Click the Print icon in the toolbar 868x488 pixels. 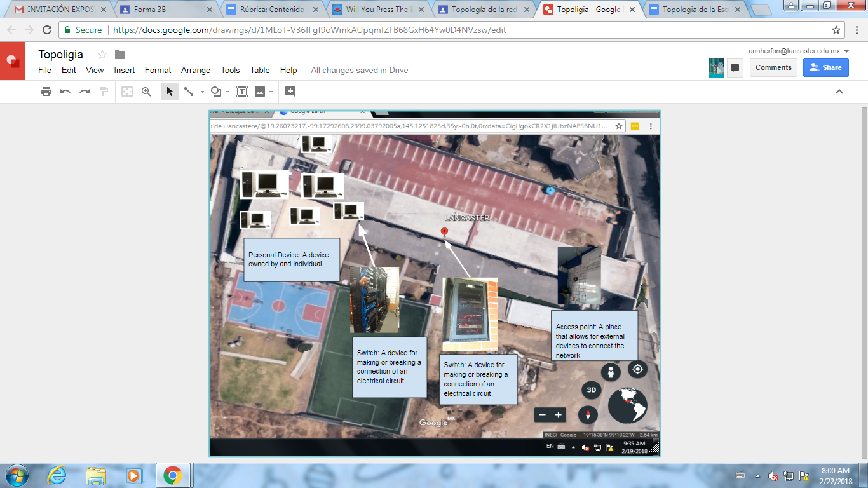coord(46,91)
